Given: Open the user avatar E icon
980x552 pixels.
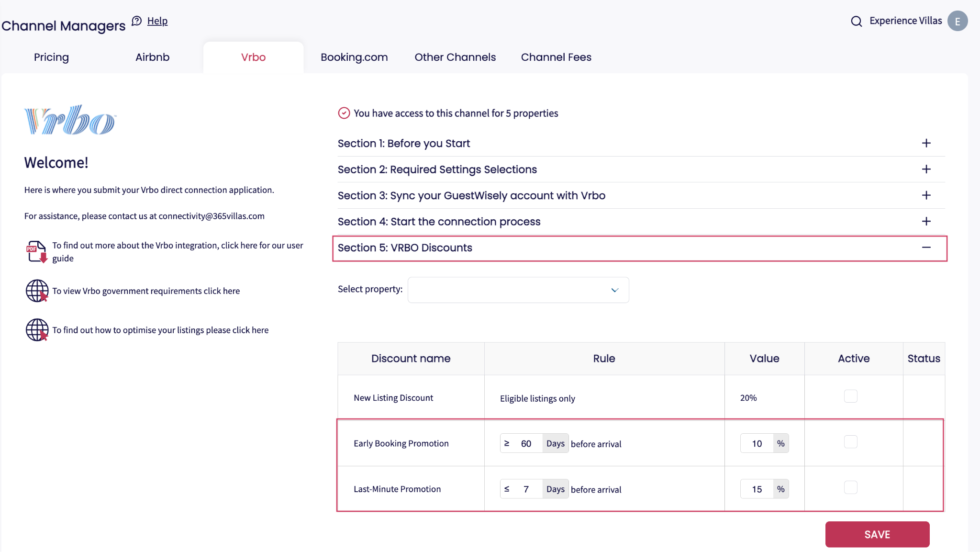Looking at the screenshot, I should 957,21.
